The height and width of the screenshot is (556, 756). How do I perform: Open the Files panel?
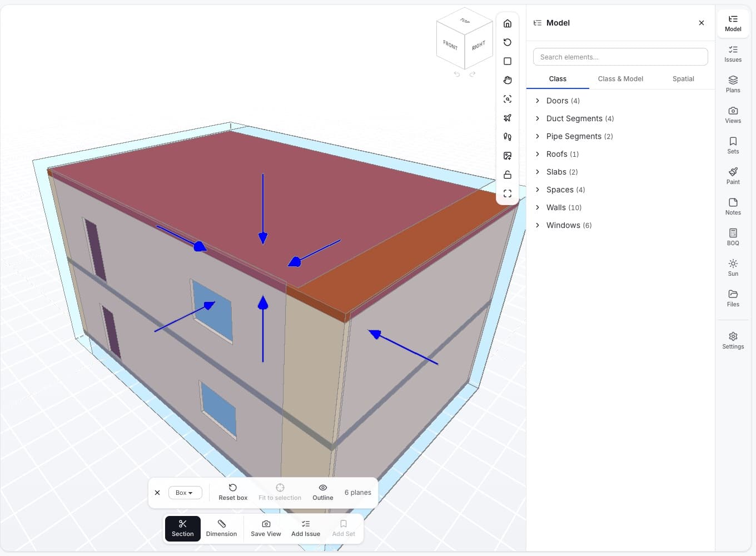733,298
